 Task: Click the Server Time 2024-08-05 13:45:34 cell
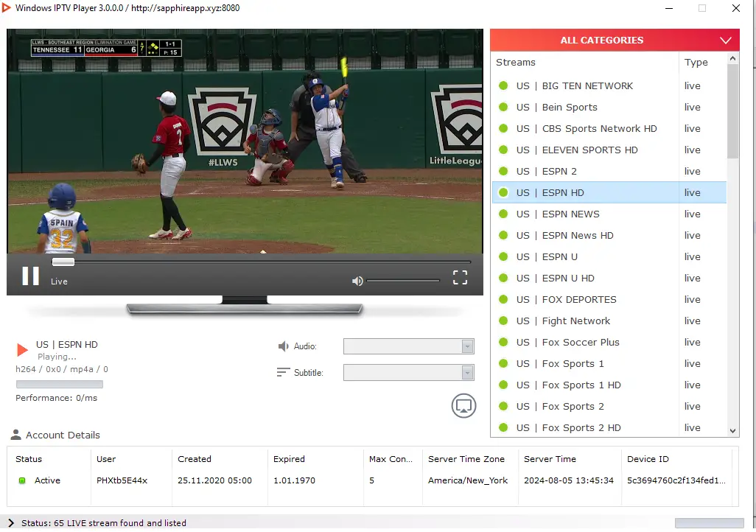tap(568, 480)
